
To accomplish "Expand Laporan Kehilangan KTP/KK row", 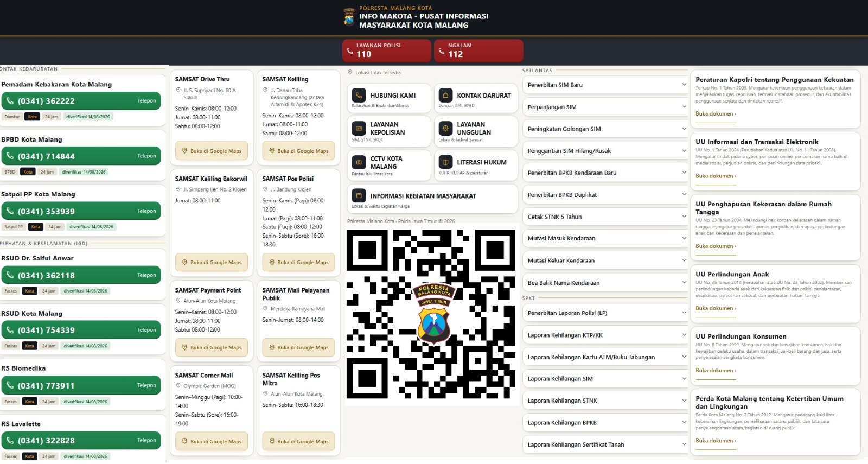I will 605,335.
